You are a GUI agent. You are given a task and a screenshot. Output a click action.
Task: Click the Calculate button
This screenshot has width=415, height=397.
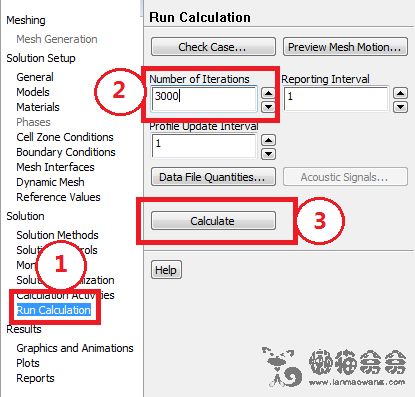pos(213,221)
